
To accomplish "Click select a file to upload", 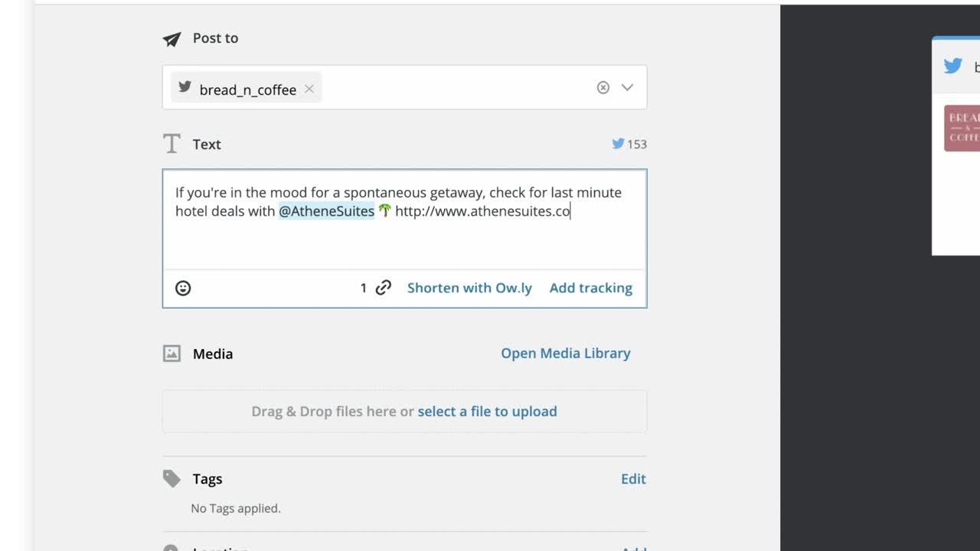I will tap(487, 411).
